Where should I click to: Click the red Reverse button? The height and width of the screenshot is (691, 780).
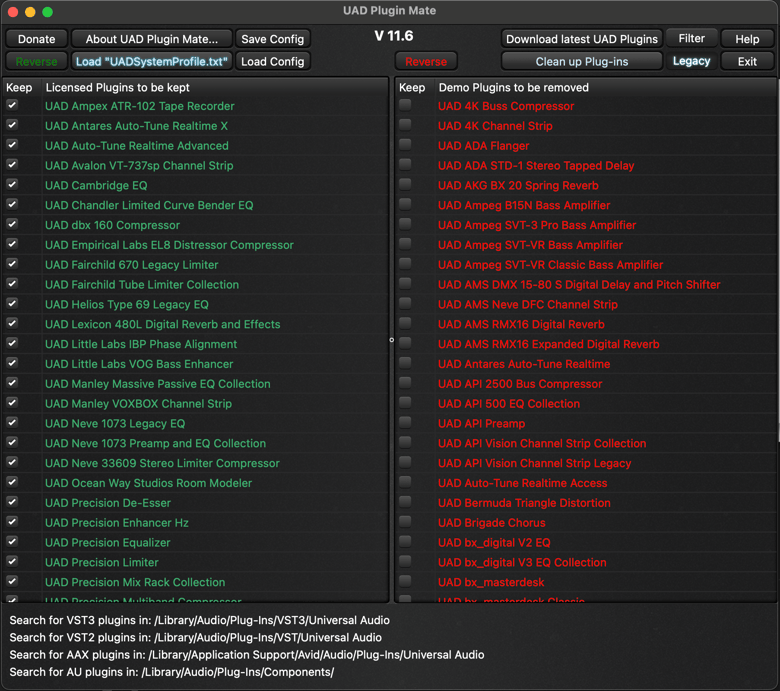pyautogui.click(x=426, y=61)
